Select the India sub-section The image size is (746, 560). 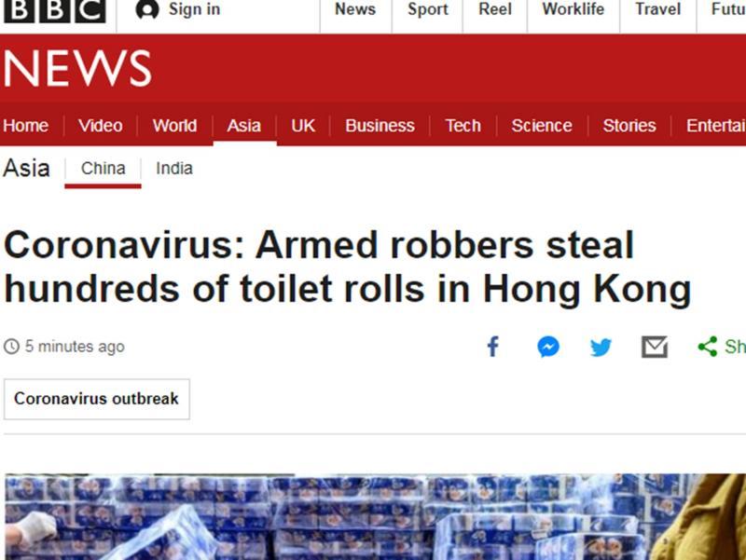coord(174,169)
